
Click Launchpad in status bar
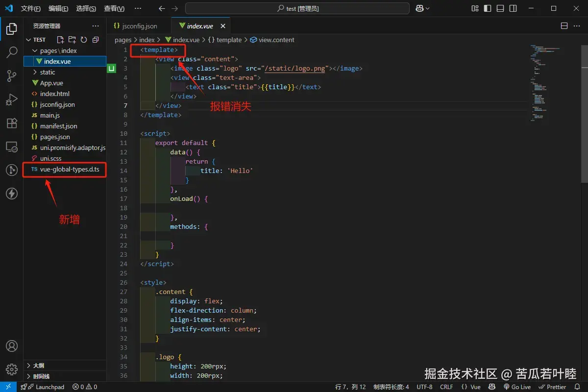[x=43, y=387]
